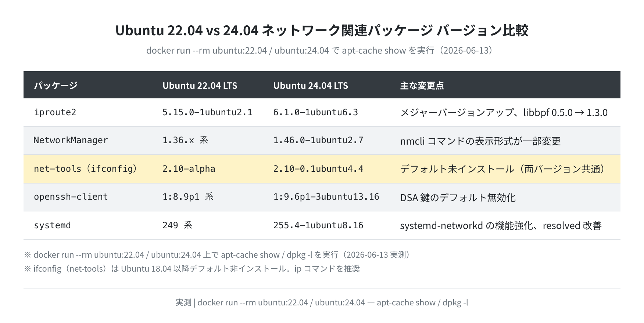Image resolution: width=644 pixels, height=323 pixels.
Task: Click the page title heading
Action: click(322, 30)
